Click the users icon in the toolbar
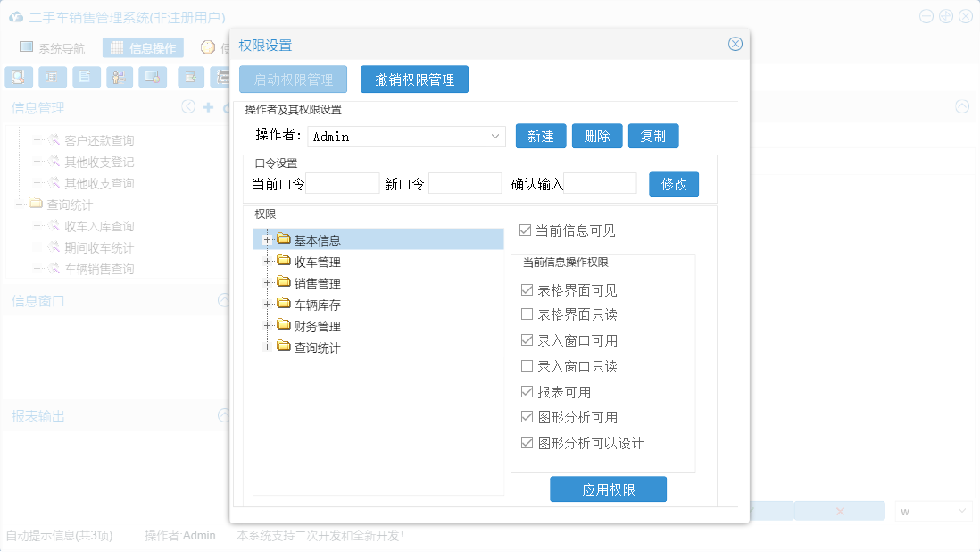Screen dimensions: 980x552 [x=120, y=77]
